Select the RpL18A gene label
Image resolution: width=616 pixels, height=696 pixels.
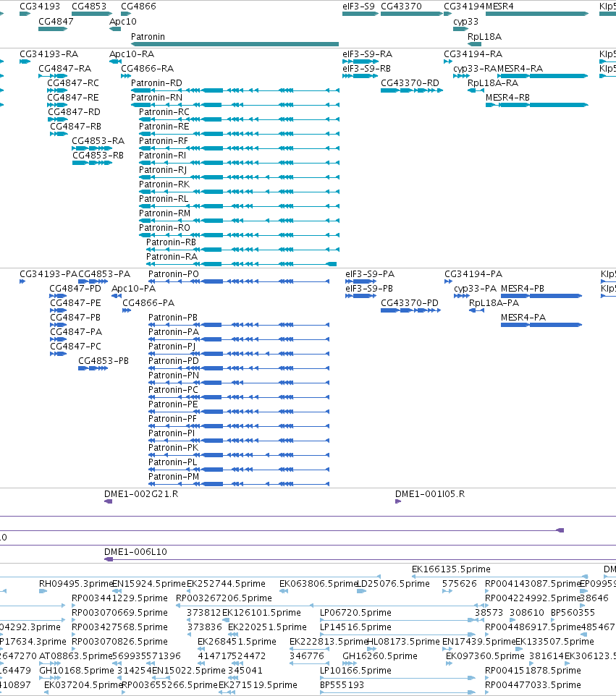[484, 37]
